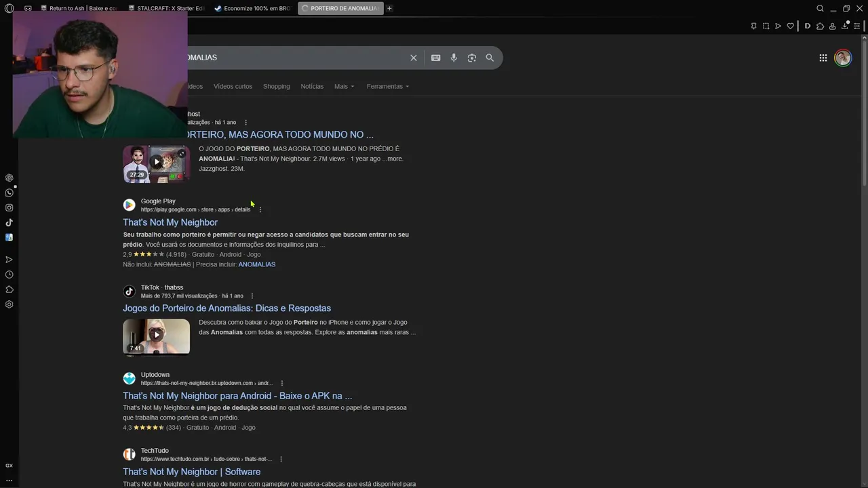Open sidebar three-dot setup menu
Image resolution: width=868 pixels, height=488 pixels.
pyautogui.click(x=9, y=480)
